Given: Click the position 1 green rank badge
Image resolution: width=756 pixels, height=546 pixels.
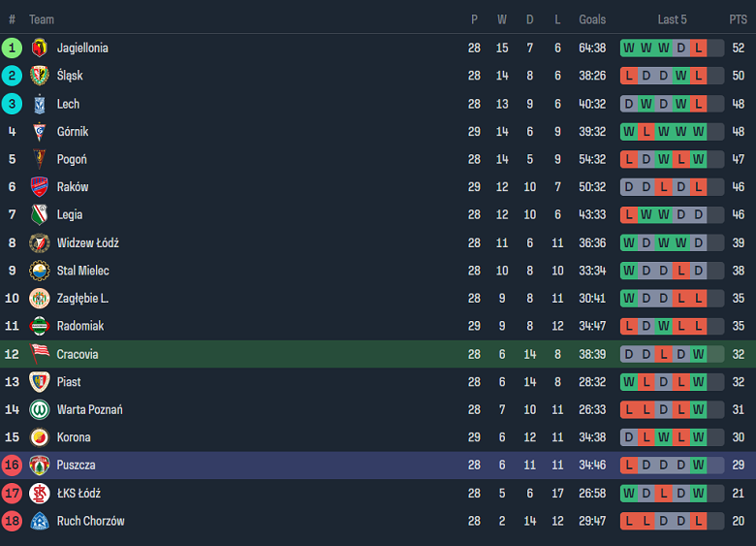Looking at the screenshot, I should tap(12, 48).
